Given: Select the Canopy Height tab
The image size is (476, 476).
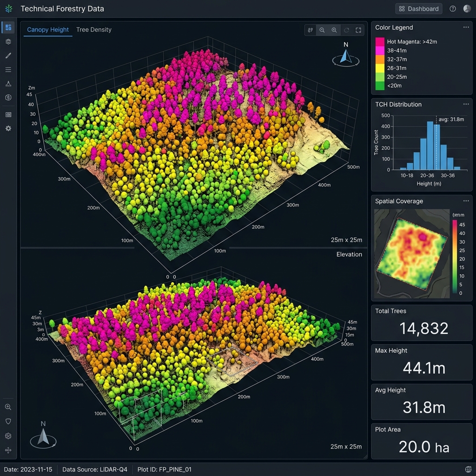Looking at the screenshot, I should (48, 30).
